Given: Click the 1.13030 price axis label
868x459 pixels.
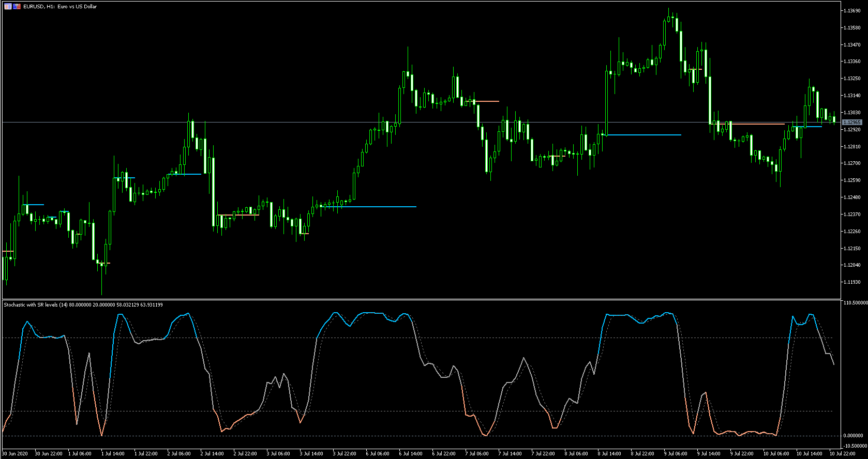Looking at the screenshot, I should coord(851,113).
